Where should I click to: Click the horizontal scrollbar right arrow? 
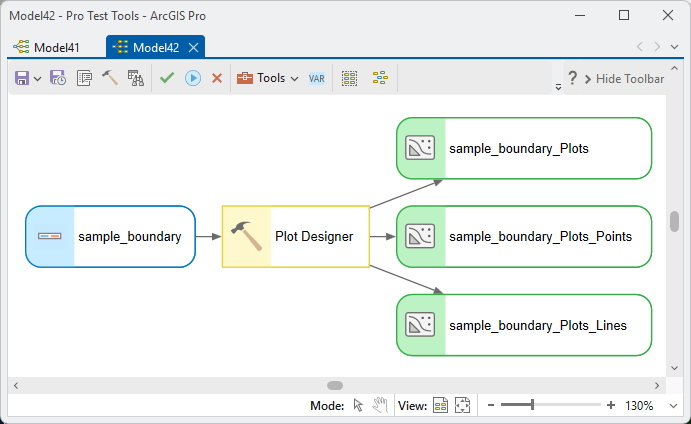pyautogui.click(x=657, y=386)
